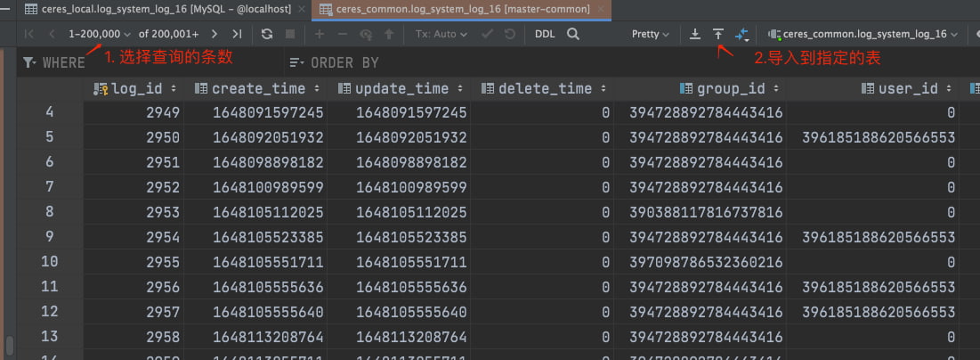Switch to ceres_local.log_system_log_16 [MySQL - @localhost] tab
This screenshot has height=360, width=980.
[x=165, y=10]
